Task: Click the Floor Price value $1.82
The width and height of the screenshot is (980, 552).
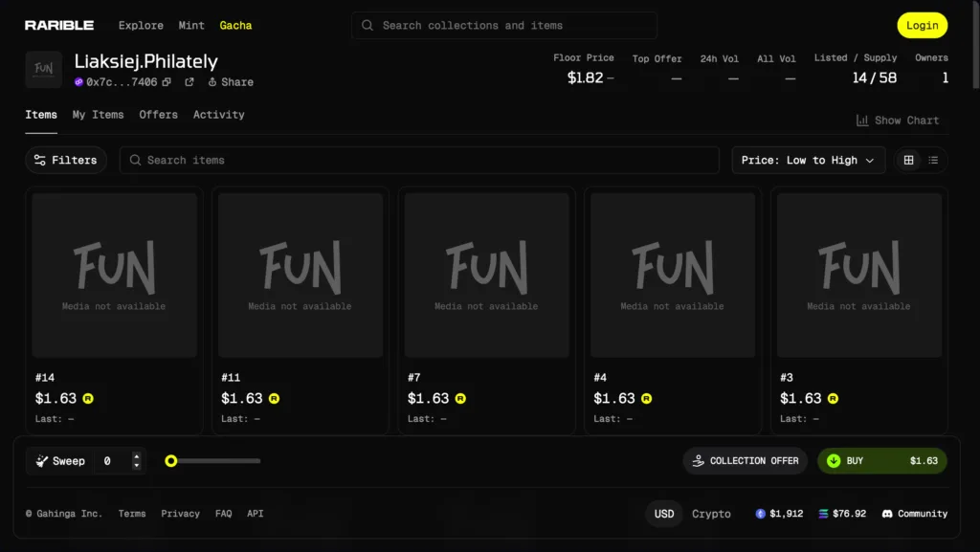Action: tap(585, 78)
